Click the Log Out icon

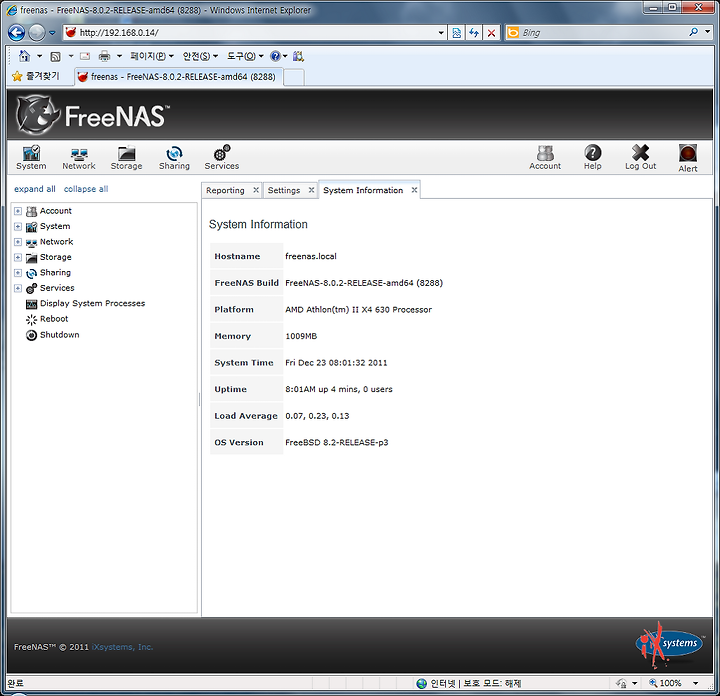point(641,157)
